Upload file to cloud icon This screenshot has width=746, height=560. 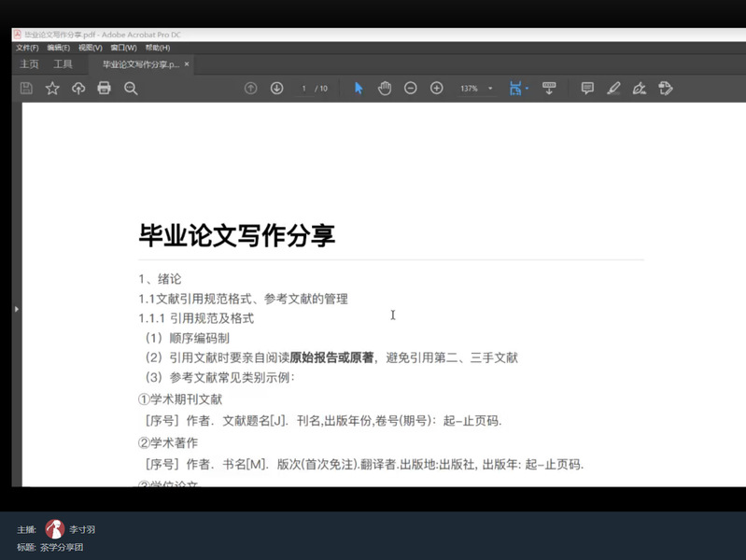(78, 88)
